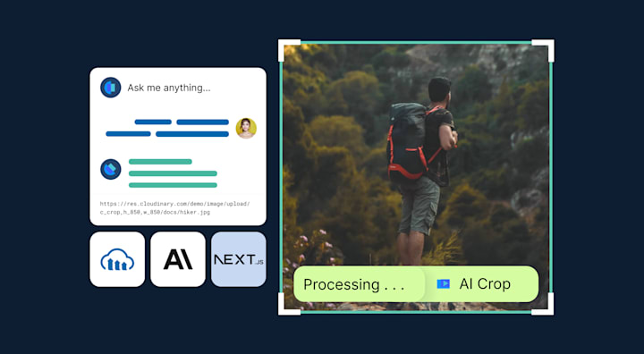644x354 pixels.
Task: Click the Processing . . . status pill
Action: pyautogui.click(x=359, y=284)
